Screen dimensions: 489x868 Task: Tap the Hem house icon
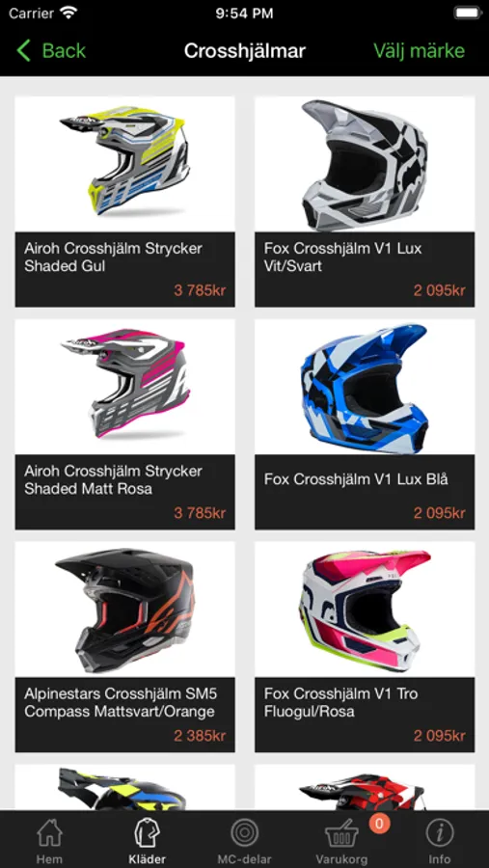49,832
